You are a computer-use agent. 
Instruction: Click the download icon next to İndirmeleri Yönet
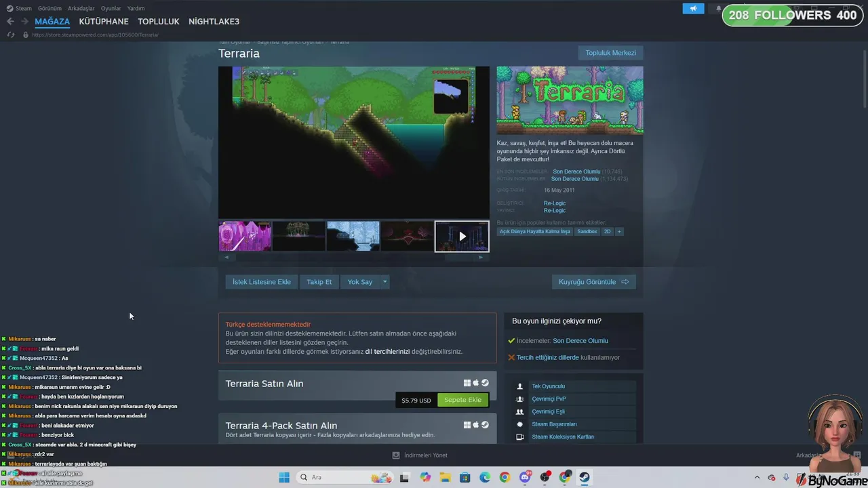[x=396, y=455]
